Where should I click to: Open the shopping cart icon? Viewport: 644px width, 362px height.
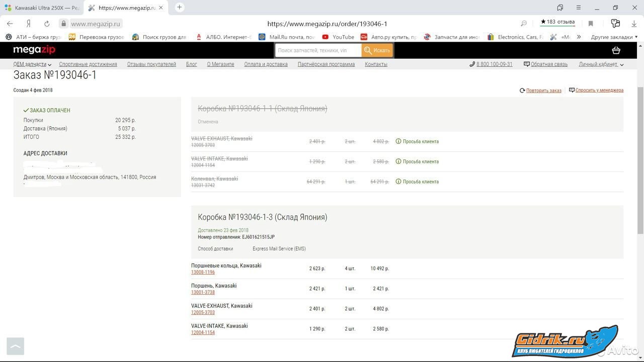tap(616, 50)
